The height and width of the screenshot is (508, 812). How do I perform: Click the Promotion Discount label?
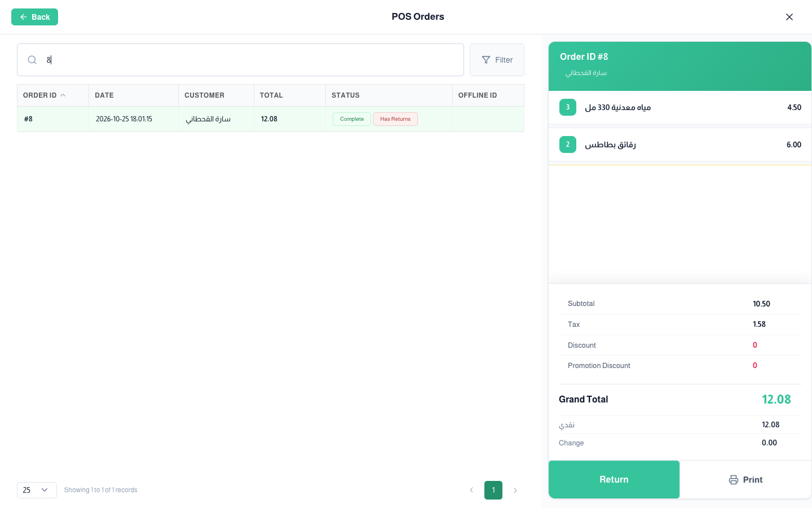tap(599, 366)
